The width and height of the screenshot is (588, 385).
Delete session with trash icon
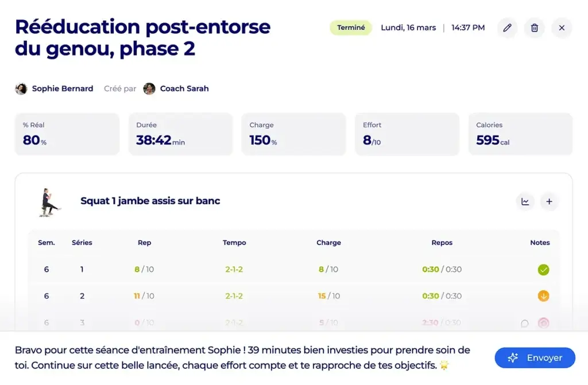[x=535, y=28]
